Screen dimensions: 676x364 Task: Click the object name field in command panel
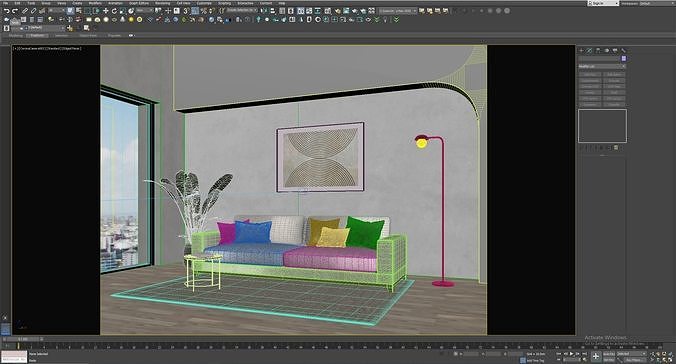click(x=599, y=58)
